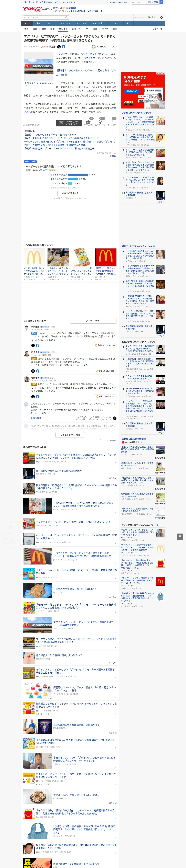Click Facebook share icon on 河村鳴紘 comment

tap(38, 345)
